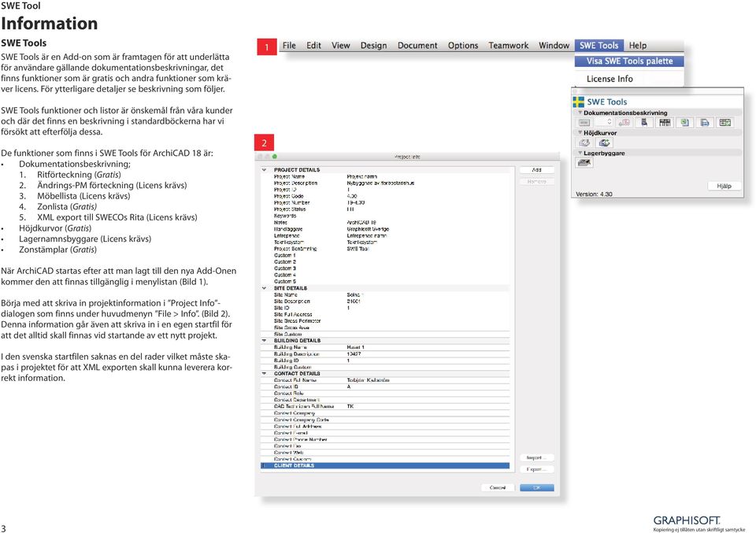The height and width of the screenshot is (533, 756).
Task: Collapse the BUILDING DETAILS group
Action: click(265, 340)
